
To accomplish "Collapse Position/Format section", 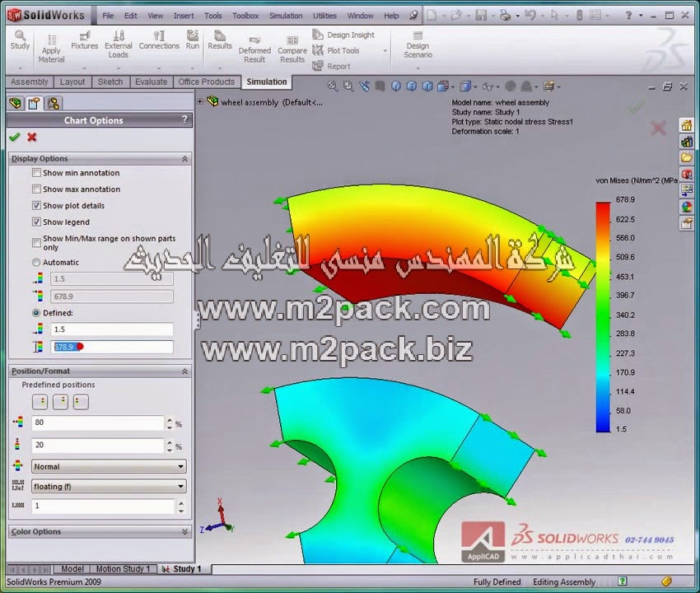I will coord(184,371).
